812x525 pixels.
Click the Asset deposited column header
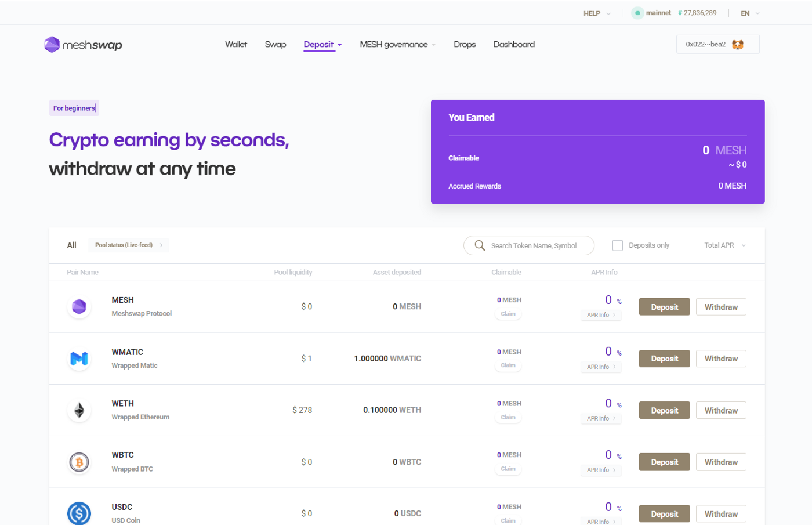pos(397,272)
